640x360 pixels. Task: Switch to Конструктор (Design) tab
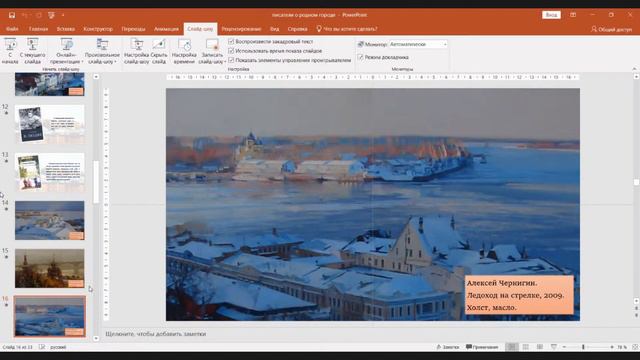(x=98, y=29)
